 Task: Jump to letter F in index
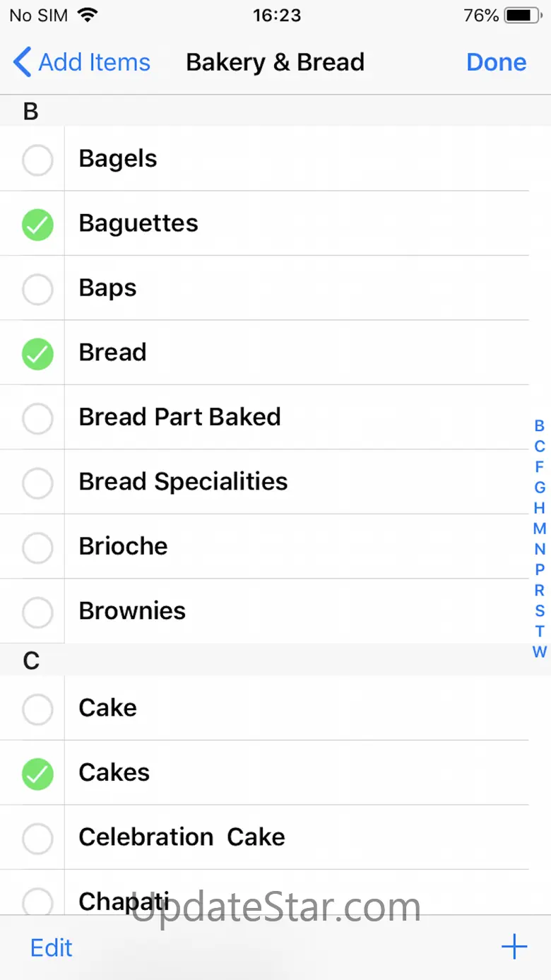click(540, 467)
